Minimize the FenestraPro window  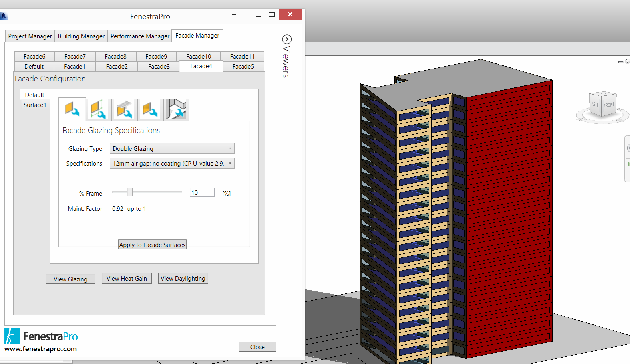pos(258,15)
